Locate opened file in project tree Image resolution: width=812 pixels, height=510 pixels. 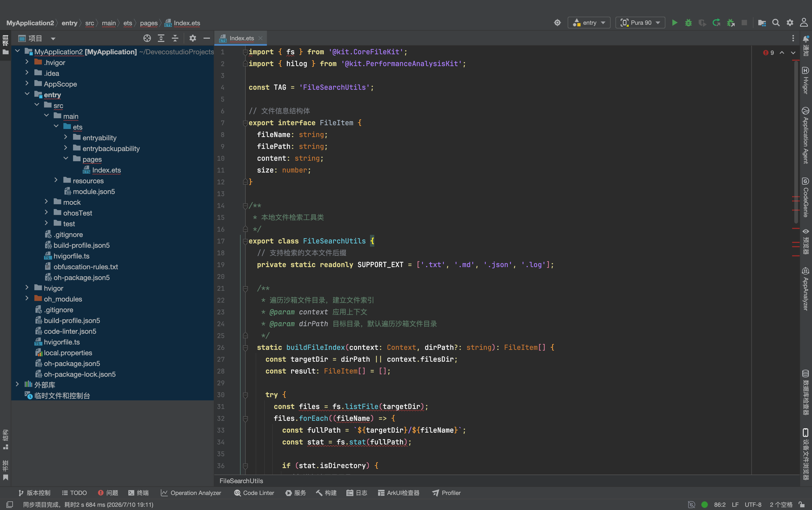147,38
